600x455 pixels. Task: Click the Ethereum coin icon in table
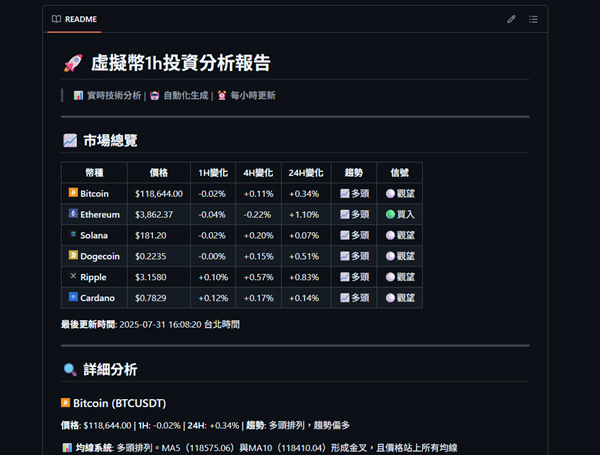73,213
